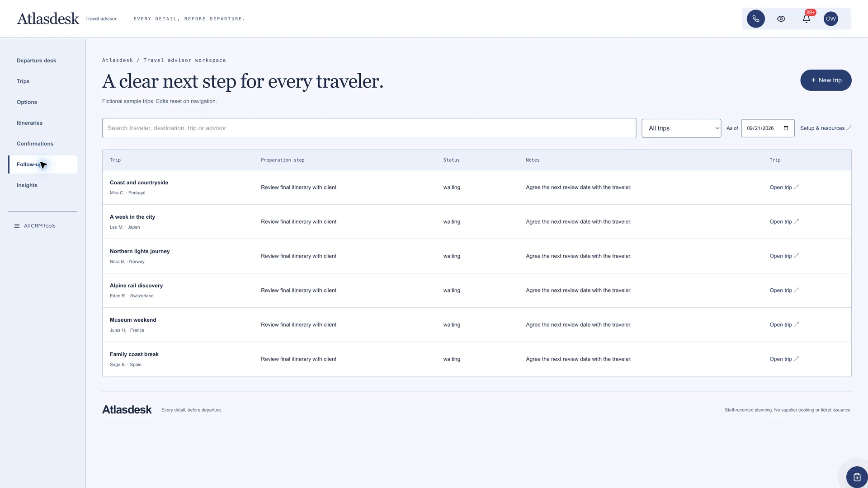
Task: Open notifications bell with 99+ badge
Action: (x=806, y=19)
